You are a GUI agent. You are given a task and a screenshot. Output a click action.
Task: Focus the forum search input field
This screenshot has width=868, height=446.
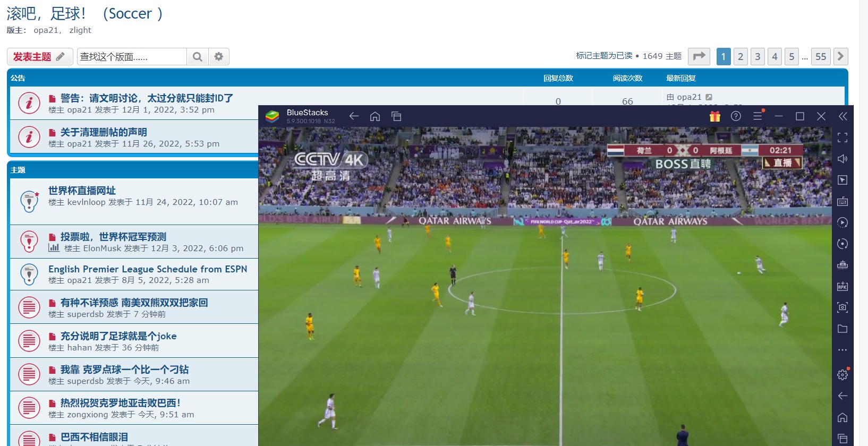[132, 56]
